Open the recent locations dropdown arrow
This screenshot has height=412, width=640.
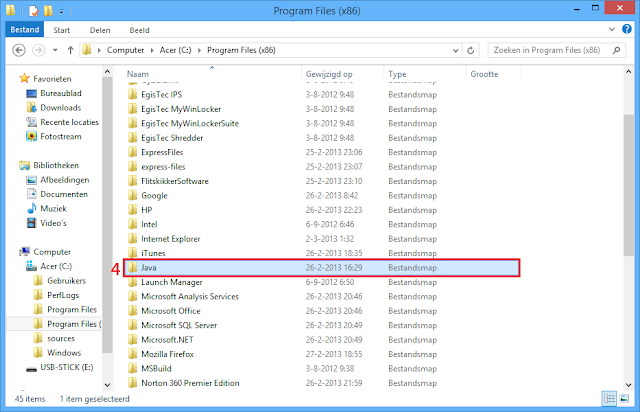[x=55, y=50]
